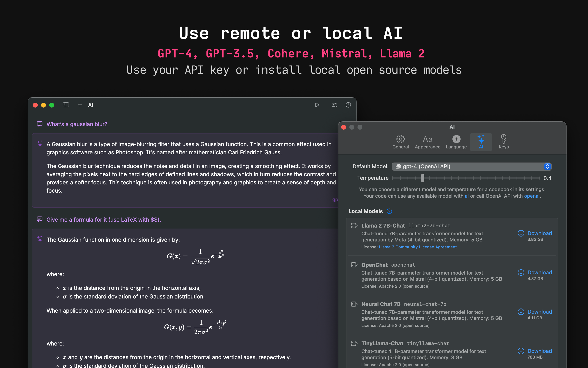This screenshot has height=368, width=588.
Task: Switch to the Keys preferences tab
Action: click(503, 142)
